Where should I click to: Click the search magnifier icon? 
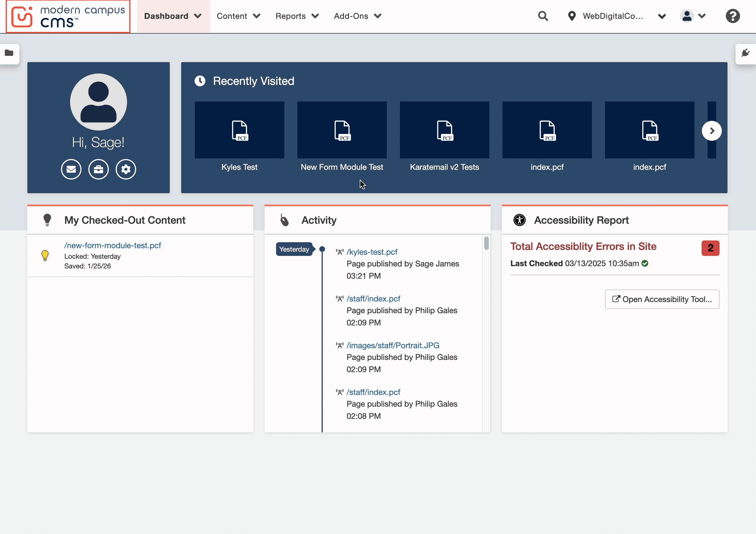[x=543, y=16]
